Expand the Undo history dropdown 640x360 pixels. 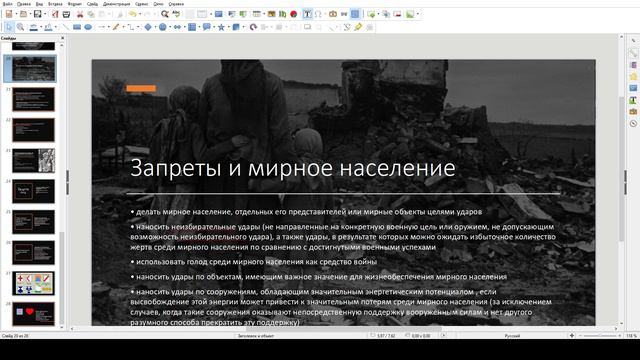click(140, 14)
